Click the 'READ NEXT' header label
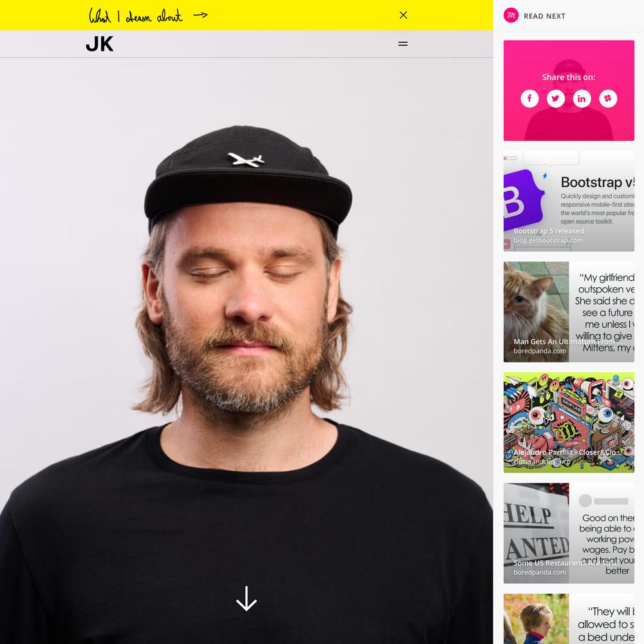The height and width of the screenshot is (644, 644). [544, 16]
